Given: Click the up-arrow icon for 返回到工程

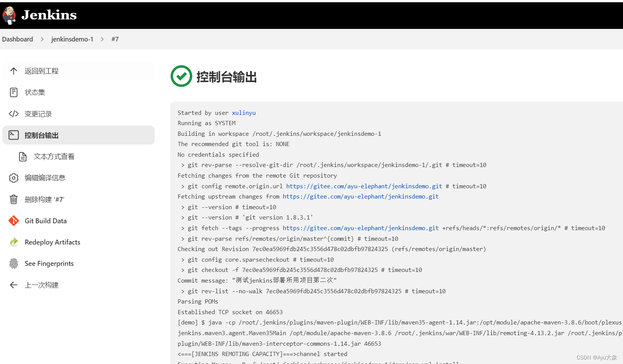Looking at the screenshot, I should coord(14,71).
